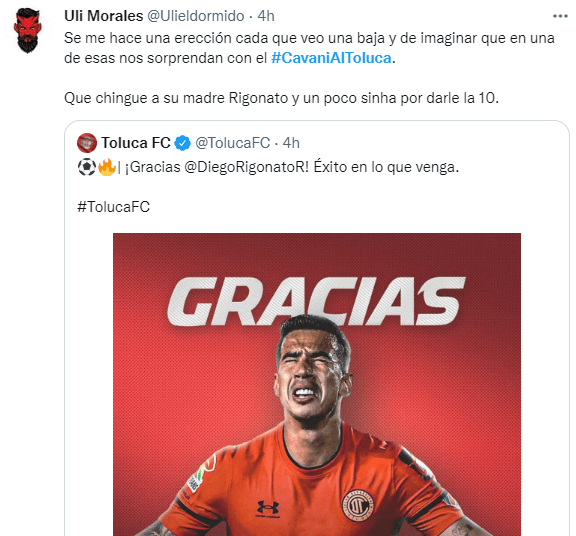Viewport: 576px width, 536px height.
Task: Open the #CavaniAlToluca hashtag
Action: [331, 58]
